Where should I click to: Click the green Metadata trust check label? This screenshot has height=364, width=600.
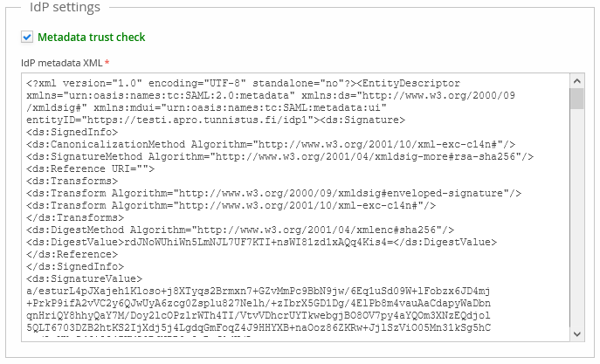click(91, 38)
